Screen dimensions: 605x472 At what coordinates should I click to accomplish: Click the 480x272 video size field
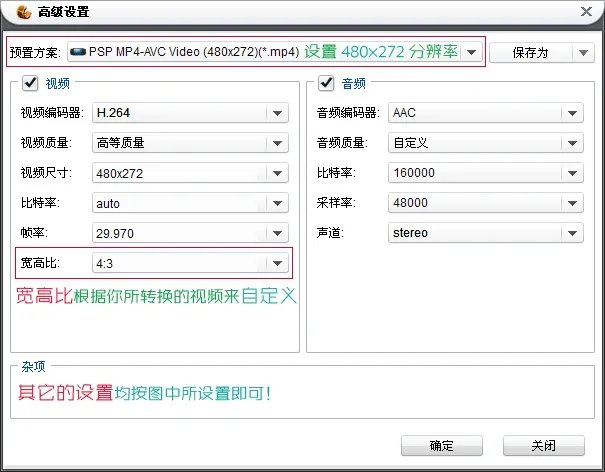coord(190,173)
